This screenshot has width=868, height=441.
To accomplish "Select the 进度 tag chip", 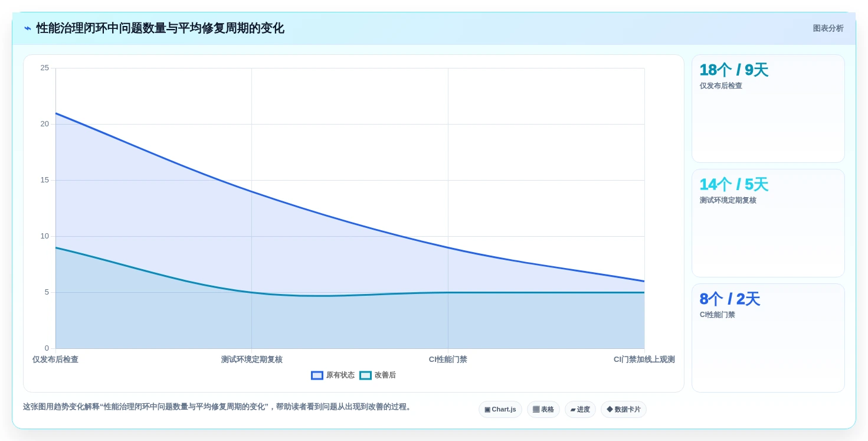I will pyautogui.click(x=580, y=410).
